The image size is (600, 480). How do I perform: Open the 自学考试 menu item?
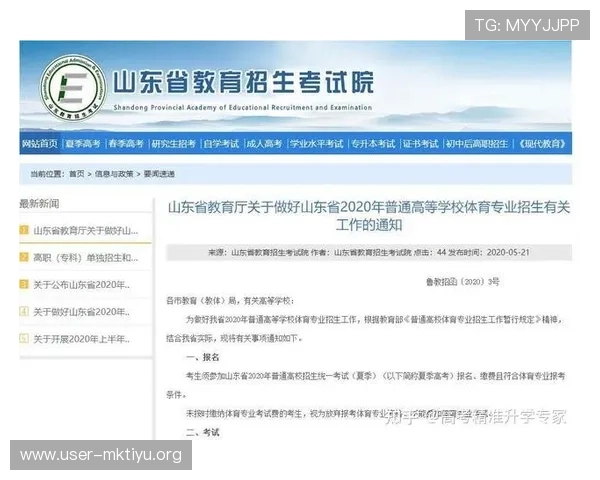point(221,144)
